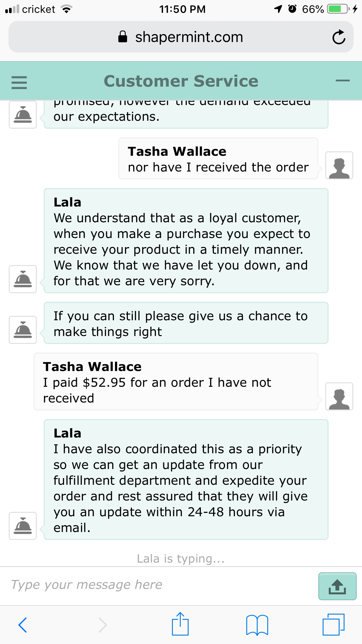
Task: Open the Safari share sheet
Action: point(180,624)
